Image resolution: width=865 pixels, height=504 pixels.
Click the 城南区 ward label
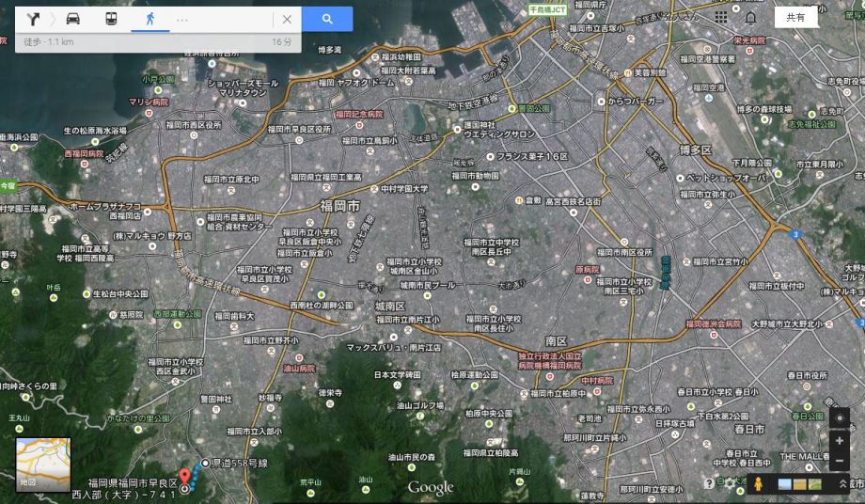390,306
